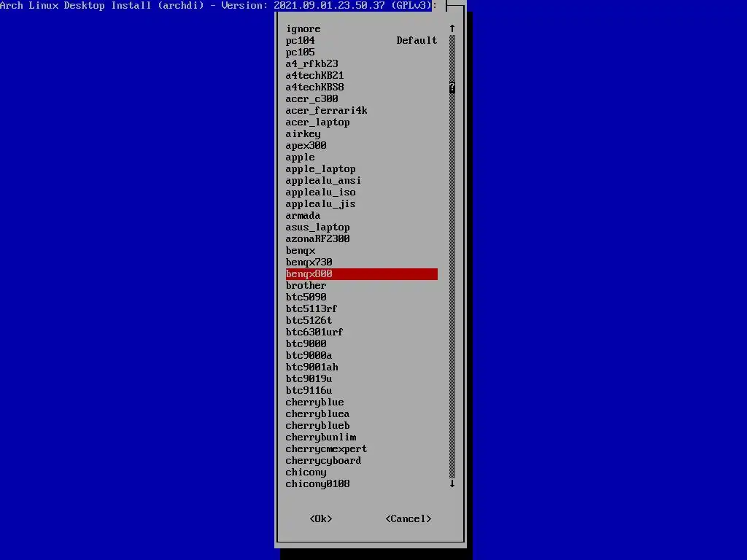Select btc5090 in the list
The height and width of the screenshot is (560, 747).
point(362,297)
